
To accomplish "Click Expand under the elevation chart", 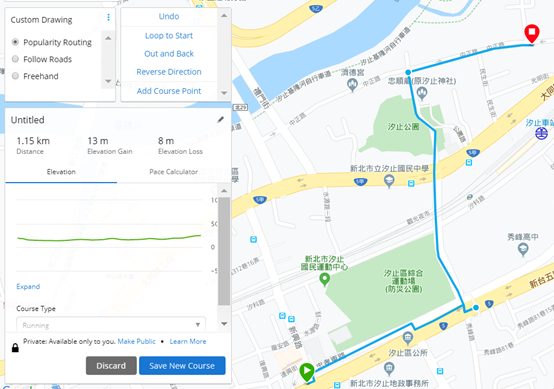I will pos(28,287).
